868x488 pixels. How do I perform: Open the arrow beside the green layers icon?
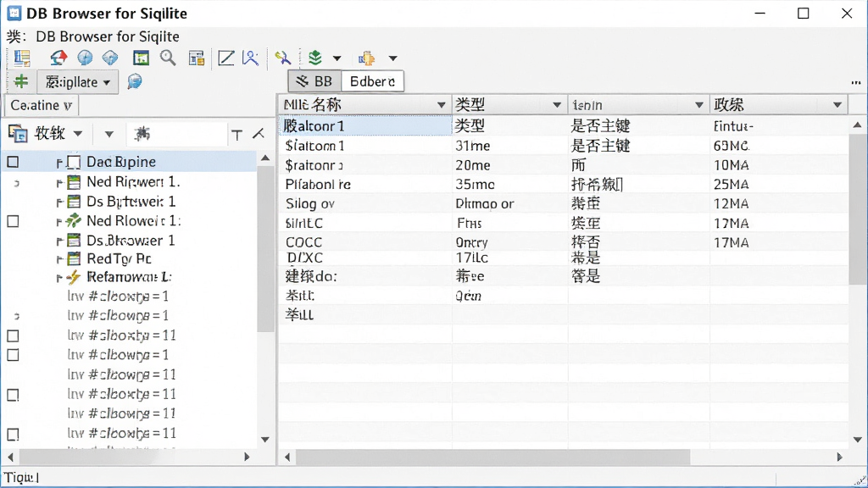coord(337,58)
